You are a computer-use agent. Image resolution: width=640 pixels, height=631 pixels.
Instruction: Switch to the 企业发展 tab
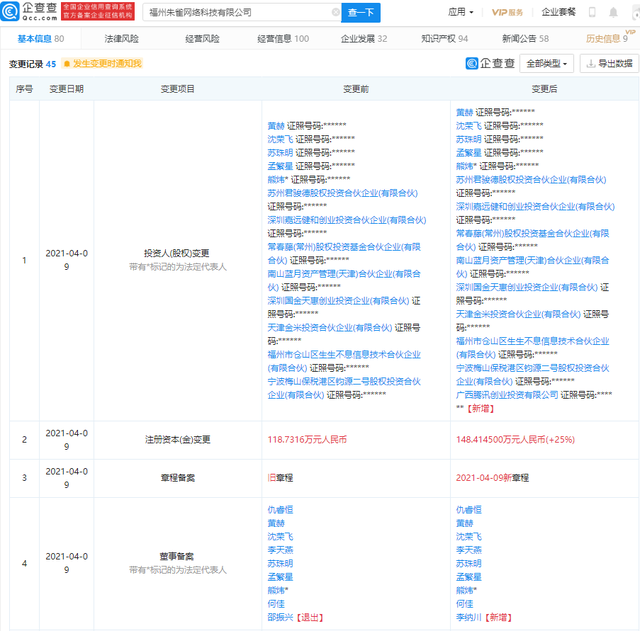coord(364,39)
